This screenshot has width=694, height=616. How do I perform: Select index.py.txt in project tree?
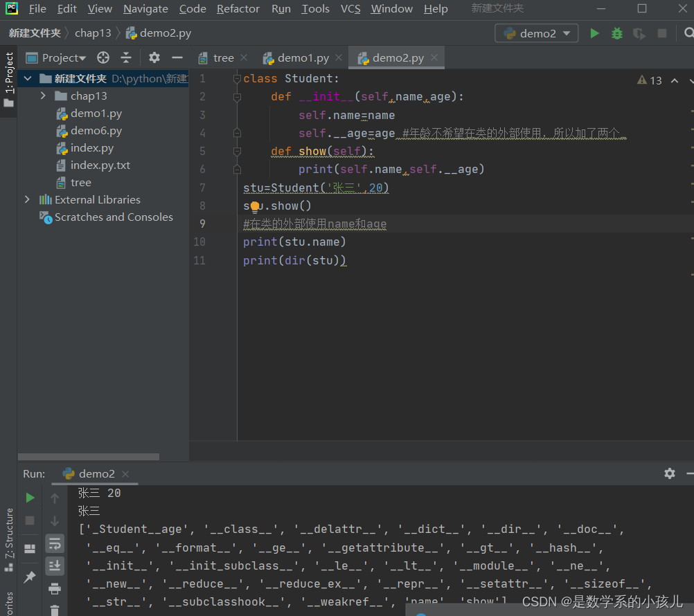[x=93, y=165]
